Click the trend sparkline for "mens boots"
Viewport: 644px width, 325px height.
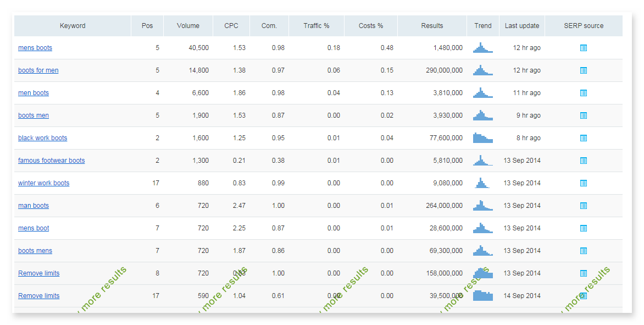pos(483,48)
